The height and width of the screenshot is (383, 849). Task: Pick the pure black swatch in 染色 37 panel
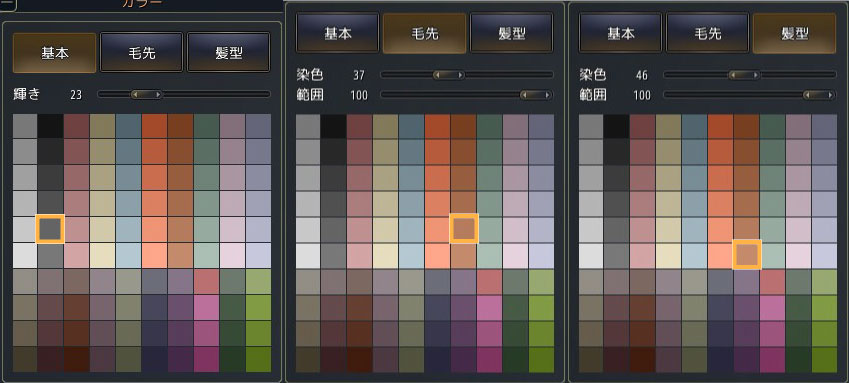tap(334, 126)
